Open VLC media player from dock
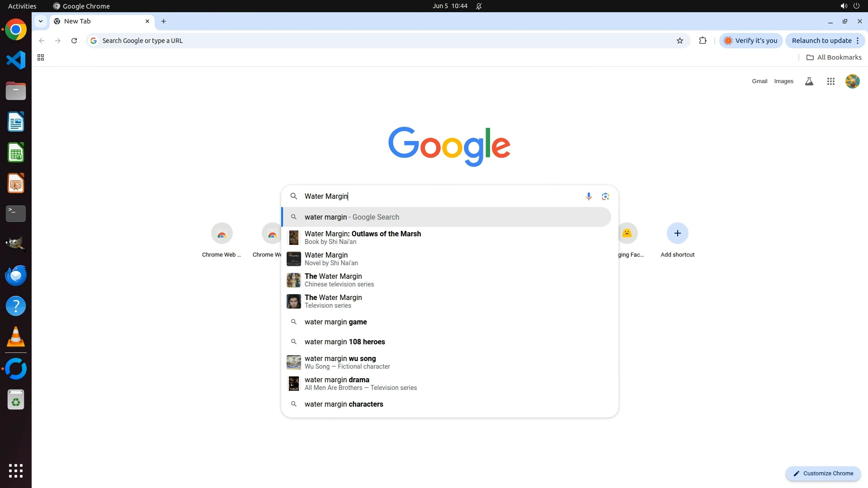Viewport: 868px width, 488px height. (16, 337)
